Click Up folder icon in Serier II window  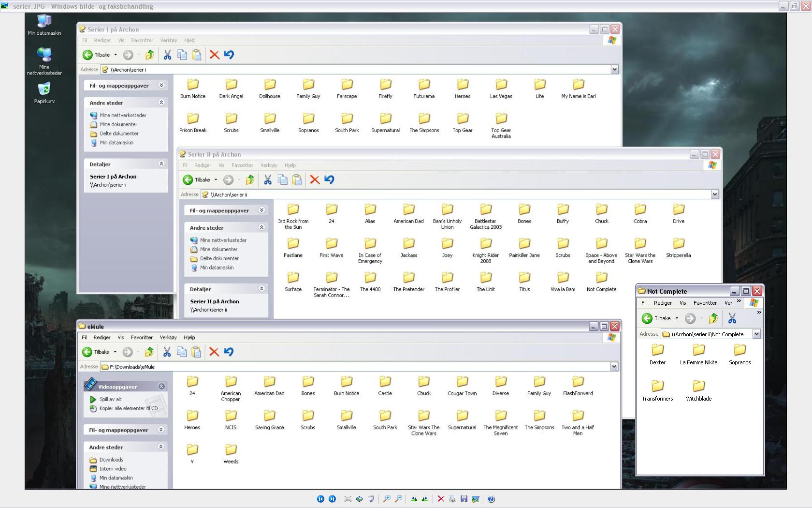250,179
